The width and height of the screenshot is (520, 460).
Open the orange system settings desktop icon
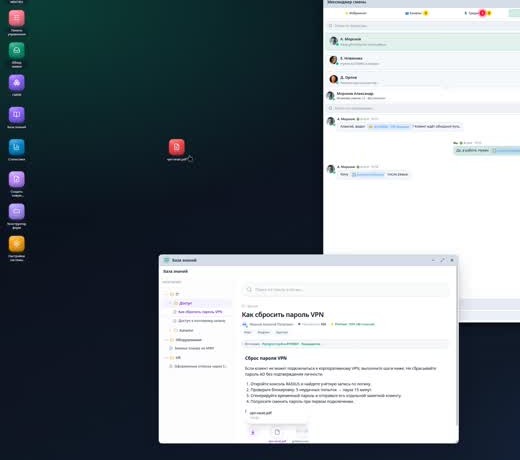coord(17,244)
